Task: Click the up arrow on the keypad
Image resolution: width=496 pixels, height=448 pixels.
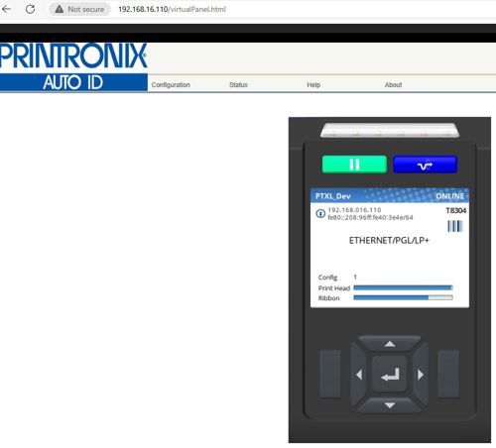Action: point(390,344)
